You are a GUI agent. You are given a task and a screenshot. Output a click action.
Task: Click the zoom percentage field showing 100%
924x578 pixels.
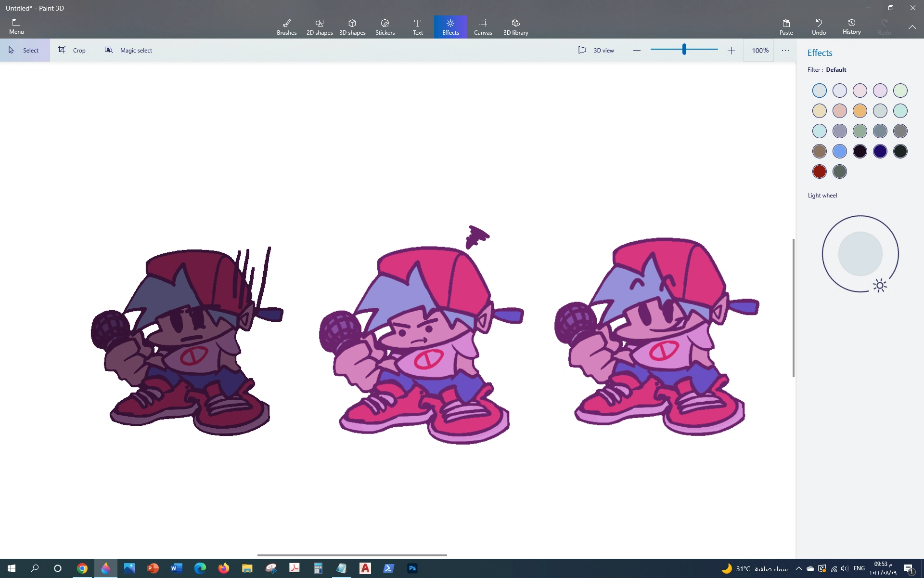pos(760,50)
